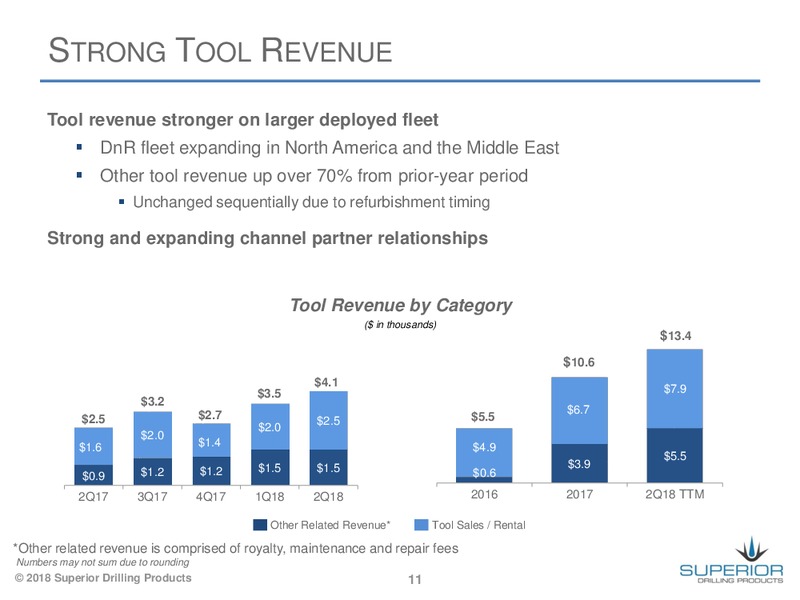Select the $4.9 segment in the 2016 bar
The image size is (800, 600).
[484, 453]
